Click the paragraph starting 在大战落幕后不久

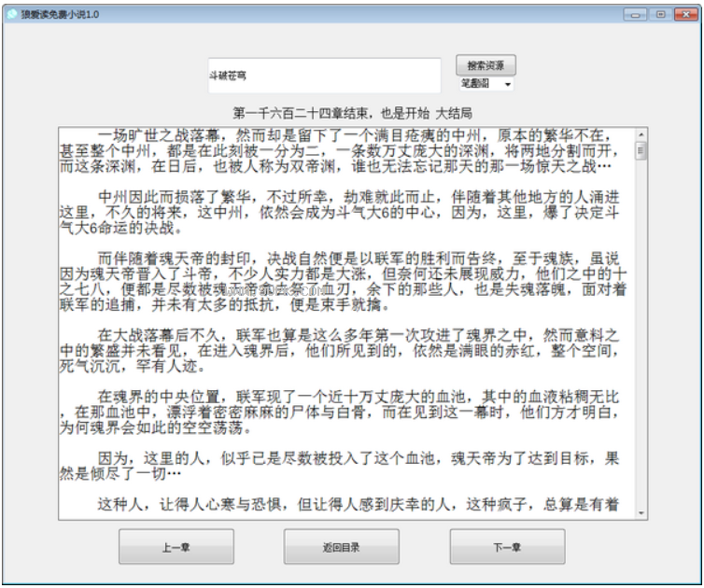click(340, 351)
